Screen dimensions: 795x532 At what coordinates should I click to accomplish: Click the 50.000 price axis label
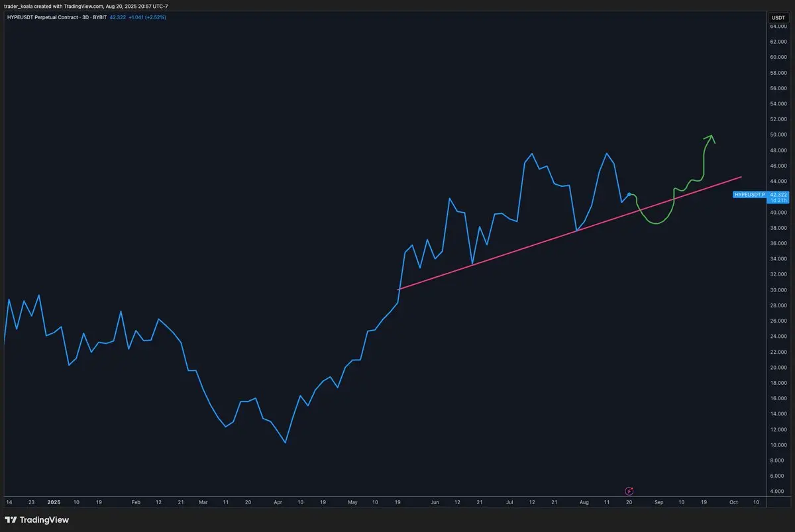point(778,135)
